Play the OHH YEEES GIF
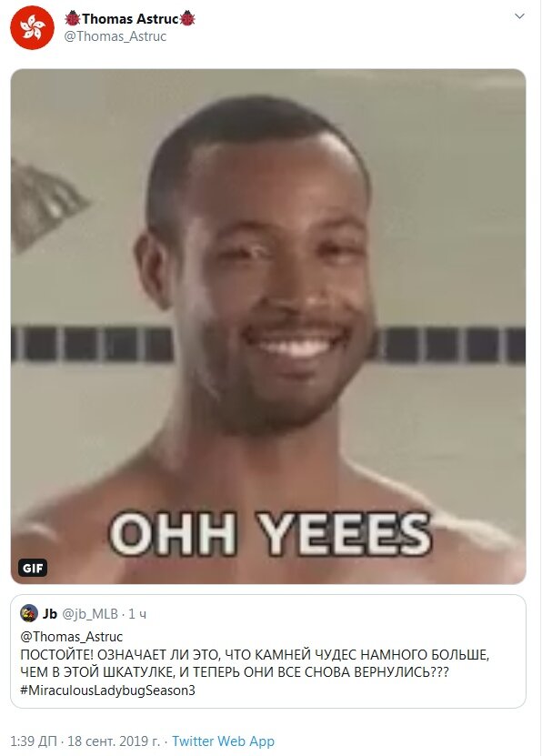Screen dimensions: 542x756 point(268,327)
